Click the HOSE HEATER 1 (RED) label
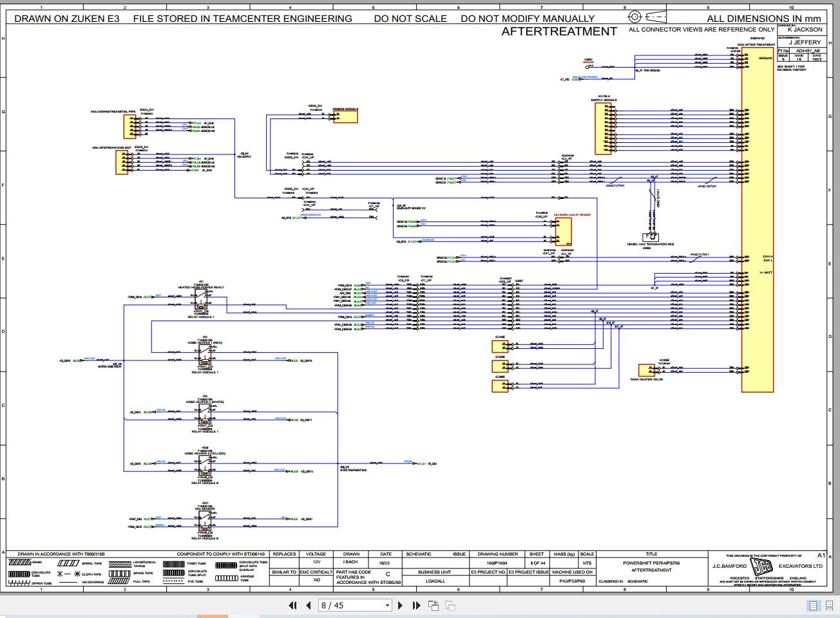The height and width of the screenshot is (618, 840). coord(204,343)
